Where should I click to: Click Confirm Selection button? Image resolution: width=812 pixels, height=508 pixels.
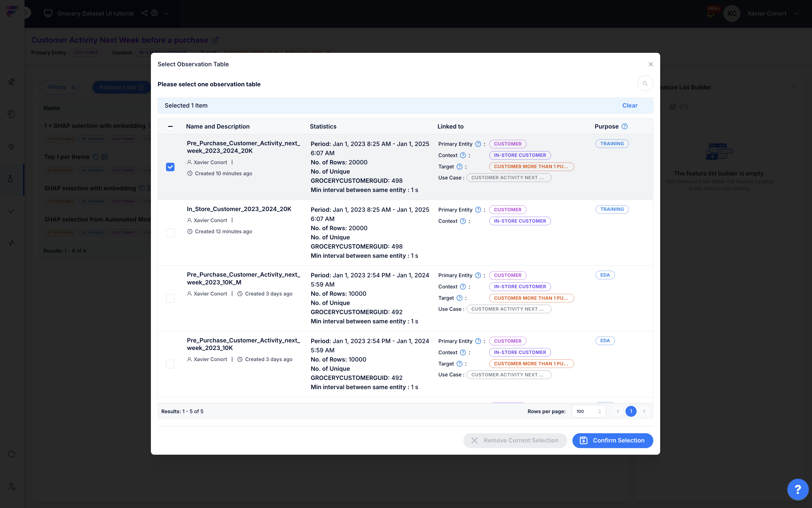coord(613,441)
